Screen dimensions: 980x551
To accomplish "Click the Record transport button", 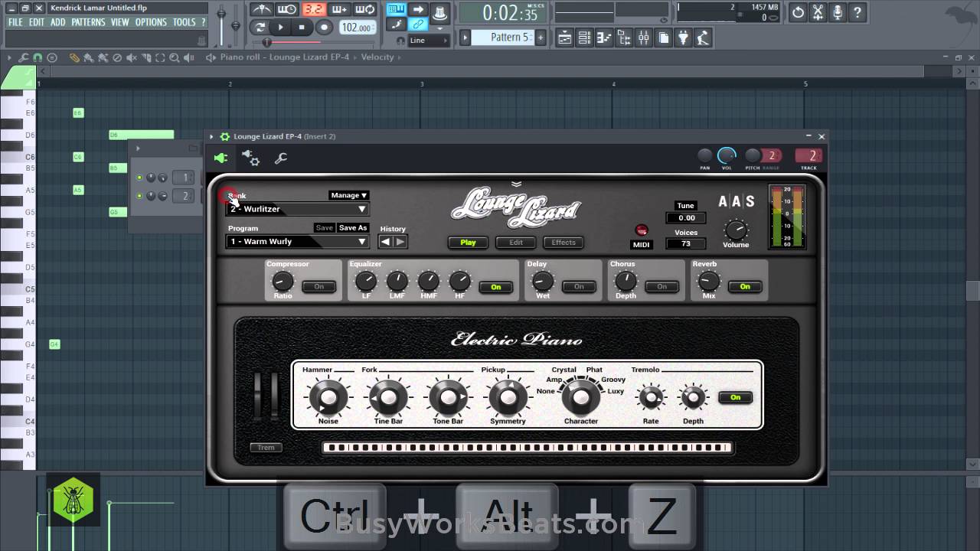I will click(324, 28).
